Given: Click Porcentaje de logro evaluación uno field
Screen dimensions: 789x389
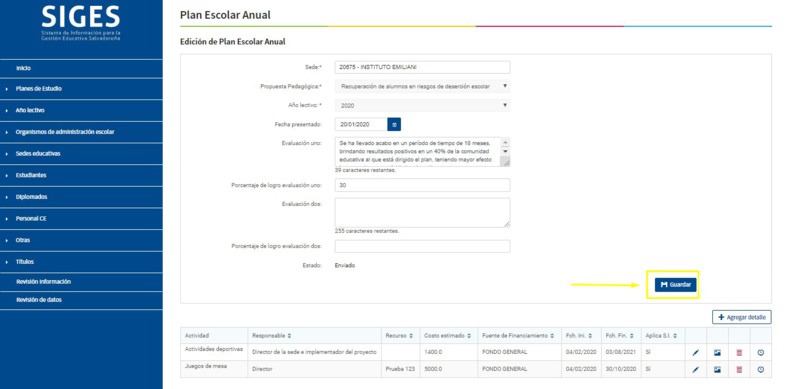Looking at the screenshot, I should point(423,185).
